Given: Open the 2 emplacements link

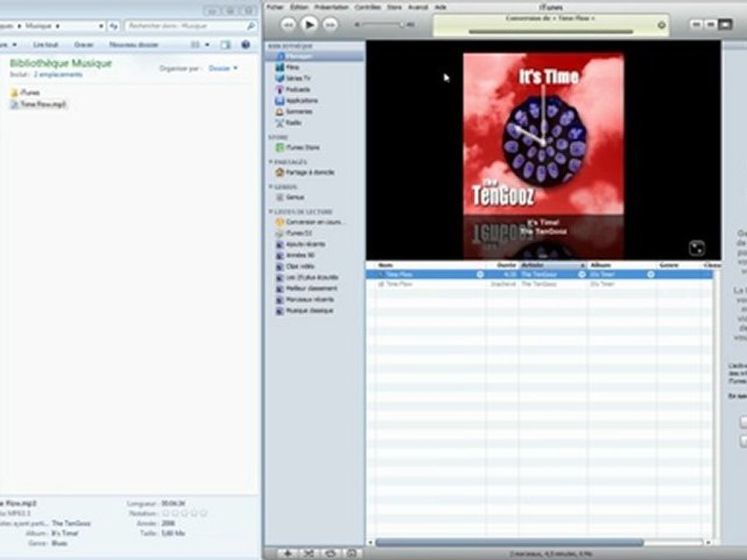Looking at the screenshot, I should click(58, 75).
